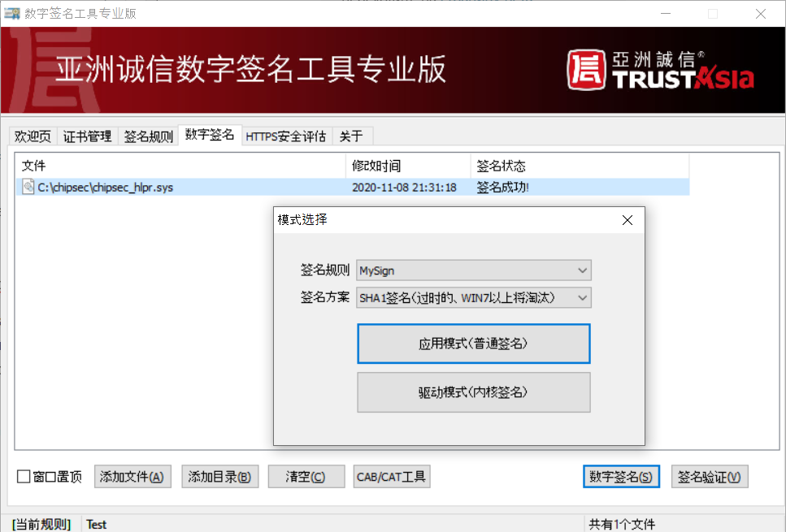The image size is (786, 532).
Task: Click the TrustAsia logo in the banner
Action: pos(660,70)
